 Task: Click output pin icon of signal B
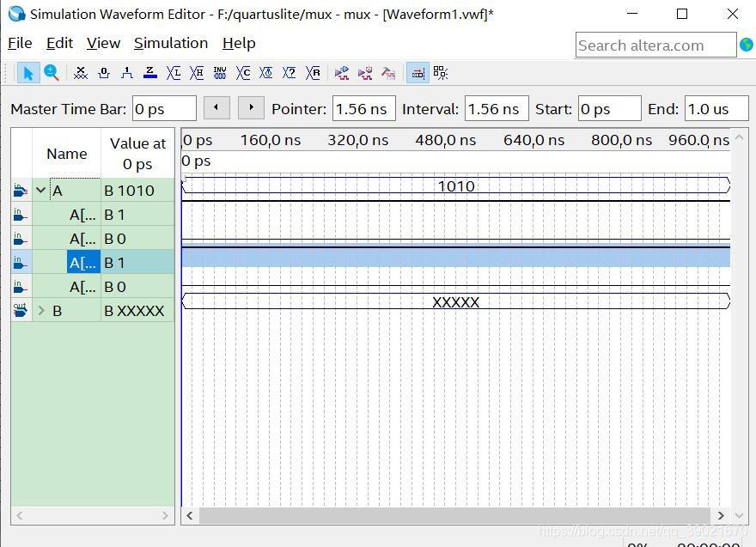pos(21,310)
